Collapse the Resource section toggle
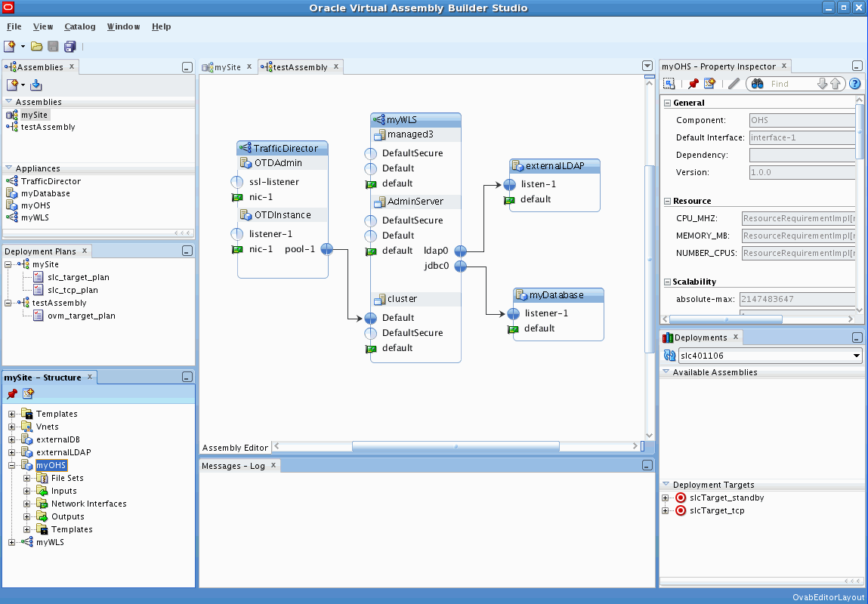The width and height of the screenshot is (868, 604). click(668, 202)
